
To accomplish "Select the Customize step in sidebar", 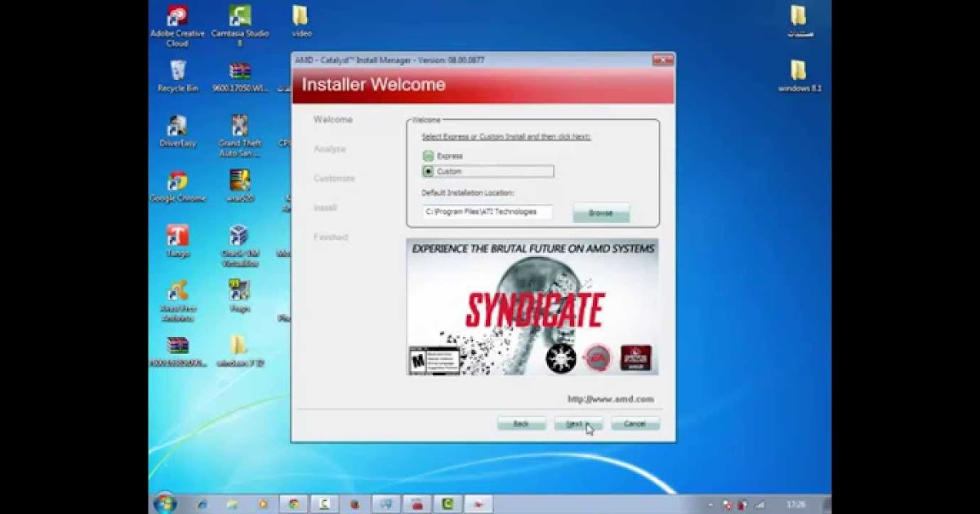I will (334, 179).
